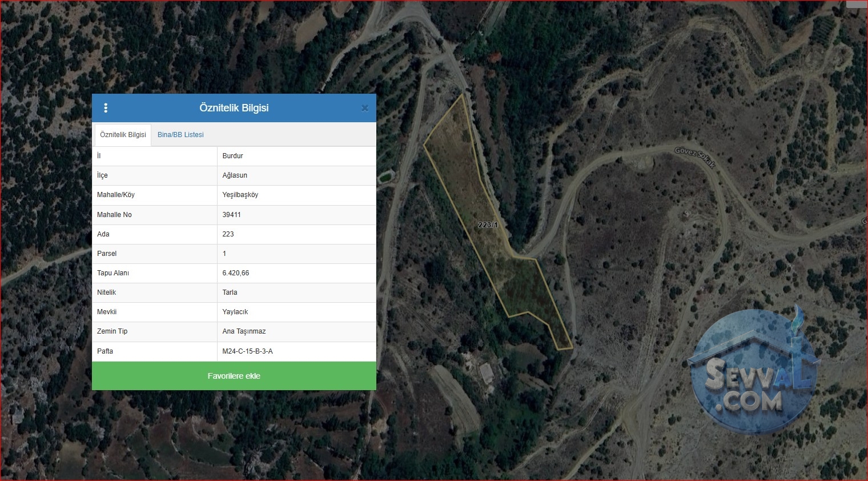The height and width of the screenshot is (481, 868).
Task: Click the Yeşilbaşköy neighborhood value
Action: pos(240,195)
